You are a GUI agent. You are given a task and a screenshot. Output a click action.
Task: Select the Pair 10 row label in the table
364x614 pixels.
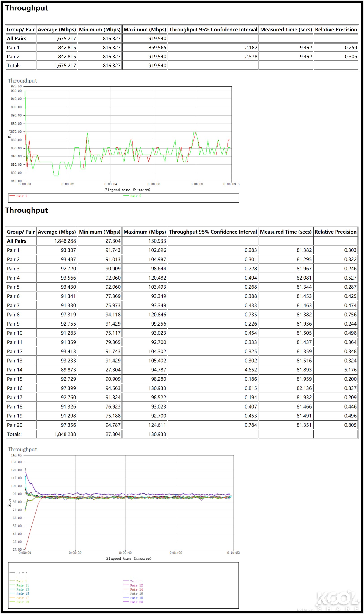point(15,333)
